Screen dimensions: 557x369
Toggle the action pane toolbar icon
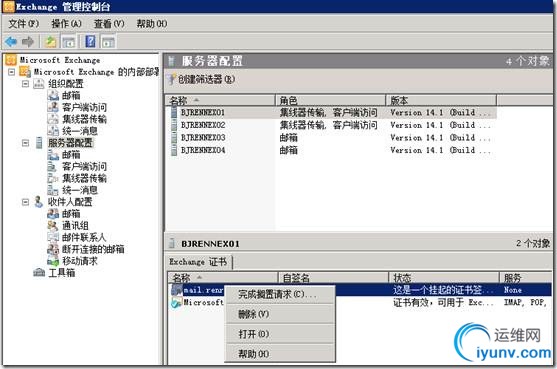pyautogui.click(x=108, y=42)
